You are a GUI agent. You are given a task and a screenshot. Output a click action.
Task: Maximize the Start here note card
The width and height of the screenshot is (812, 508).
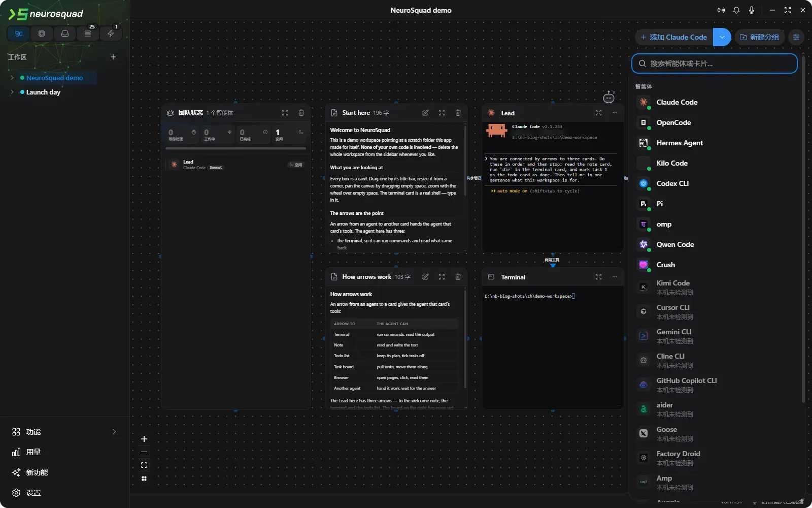pyautogui.click(x=442, y=113)
